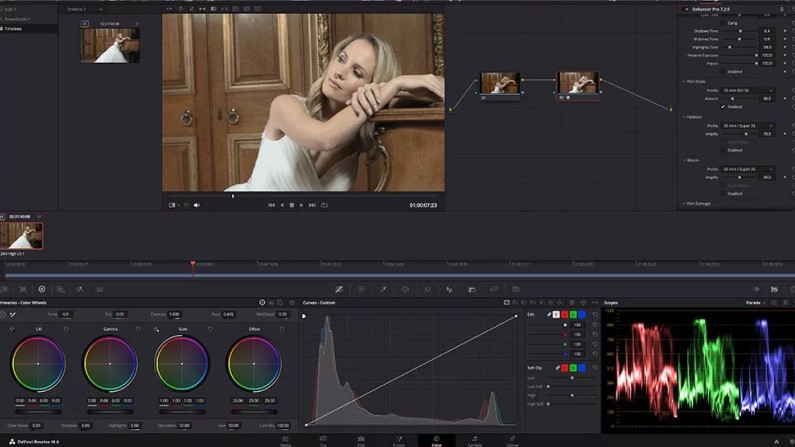Click the Lift wheel reset icon
795x447 pixels.
click(66, 329)
